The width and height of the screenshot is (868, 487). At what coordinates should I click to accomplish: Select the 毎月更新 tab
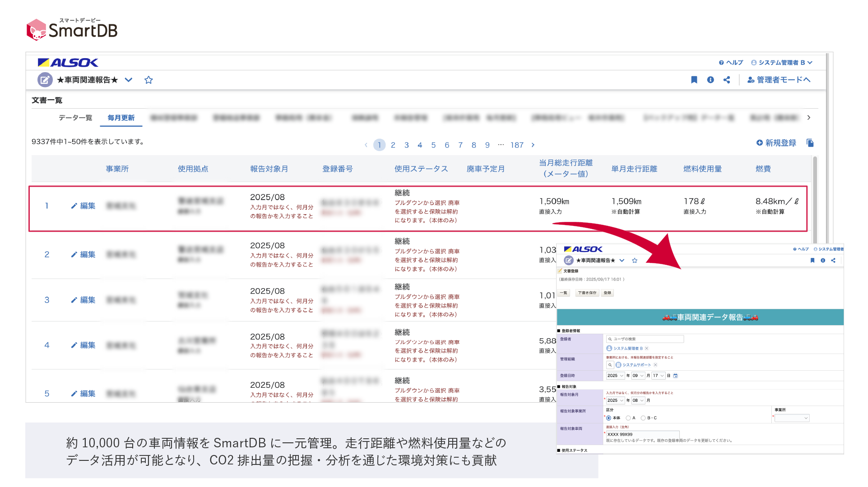[x=121, y=118]
